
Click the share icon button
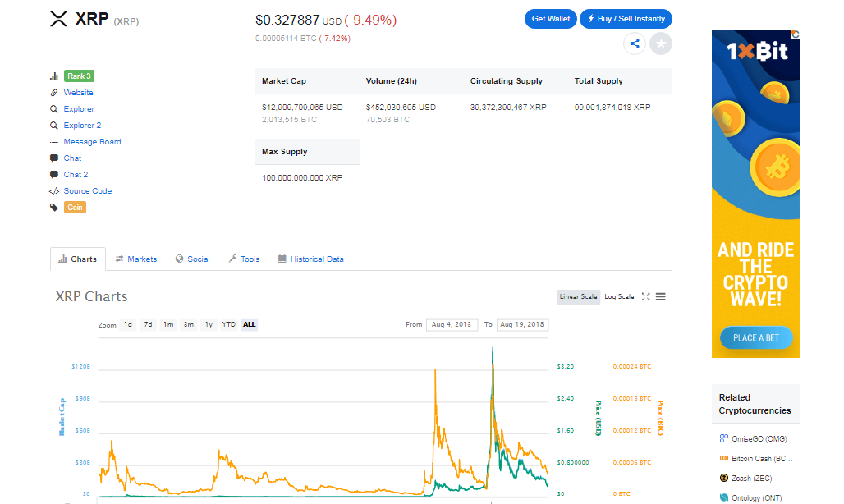635,44
